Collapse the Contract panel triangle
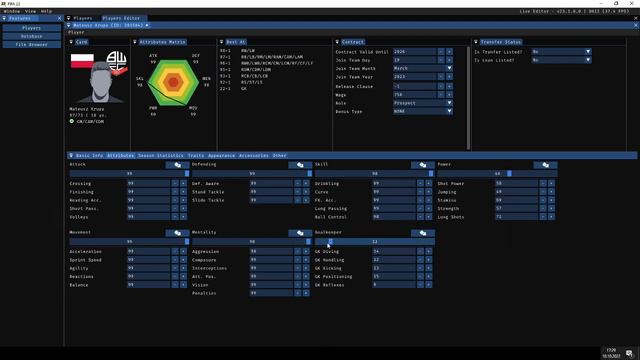This screenshot has height=360, width=640. (337, 42)
